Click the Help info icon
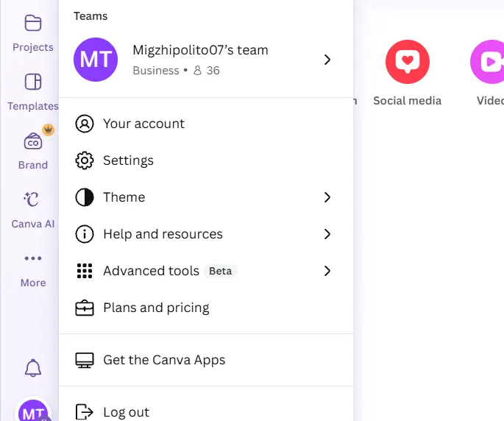The width and height of the screenshot is (504, 421). click(85, 234)
